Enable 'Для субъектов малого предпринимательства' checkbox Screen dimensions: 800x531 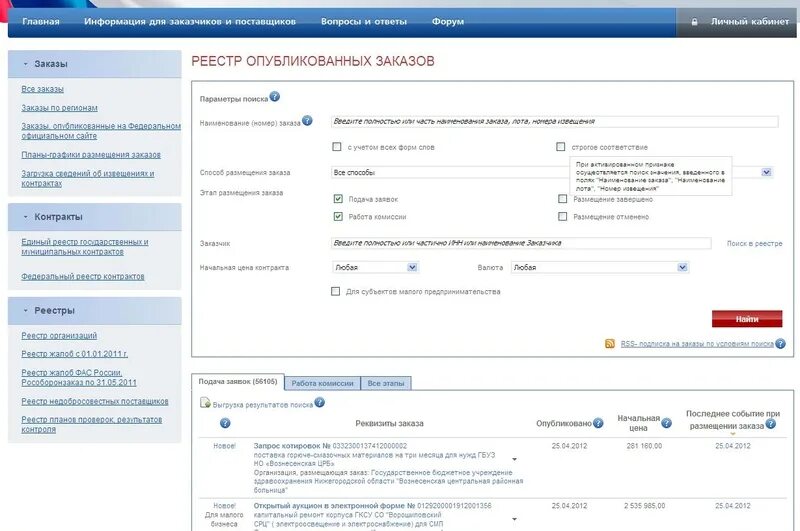click(335, 291)
